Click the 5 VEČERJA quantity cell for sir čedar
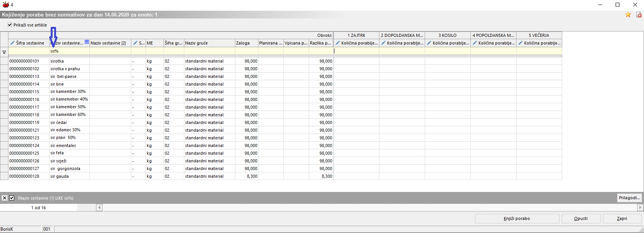644x233 pixels. [x=539, y=122]
